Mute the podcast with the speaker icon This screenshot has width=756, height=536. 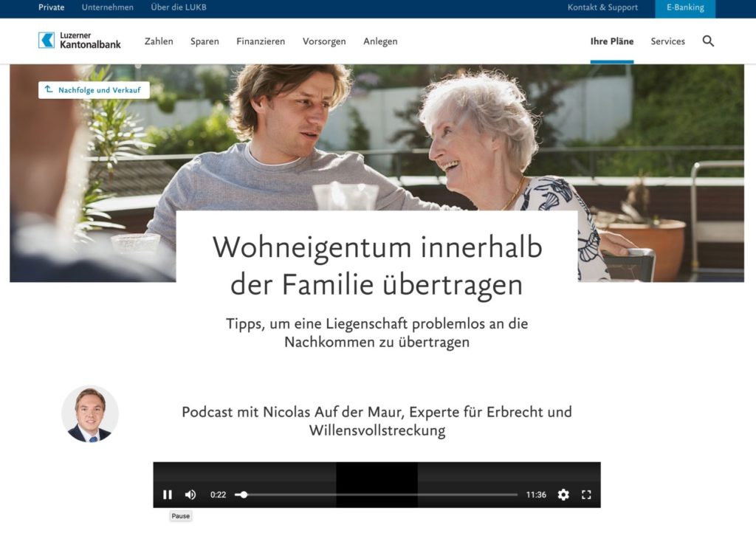coord(190,495)
